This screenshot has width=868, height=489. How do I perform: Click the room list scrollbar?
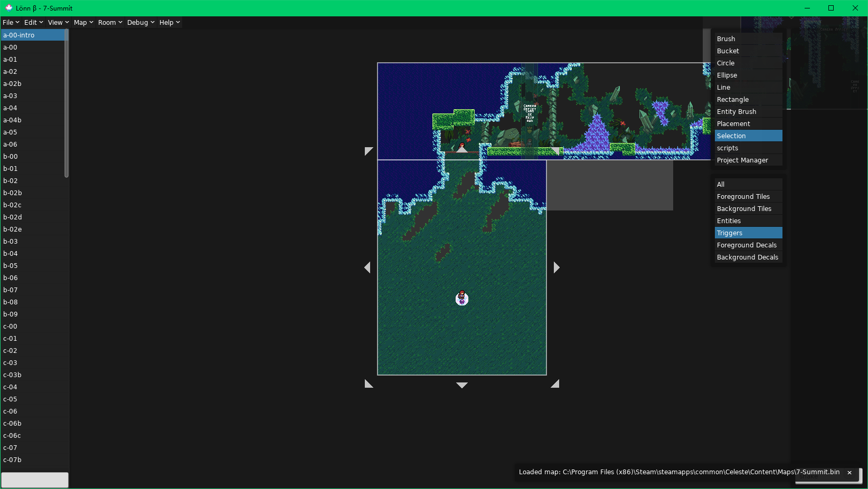[67, 103]
